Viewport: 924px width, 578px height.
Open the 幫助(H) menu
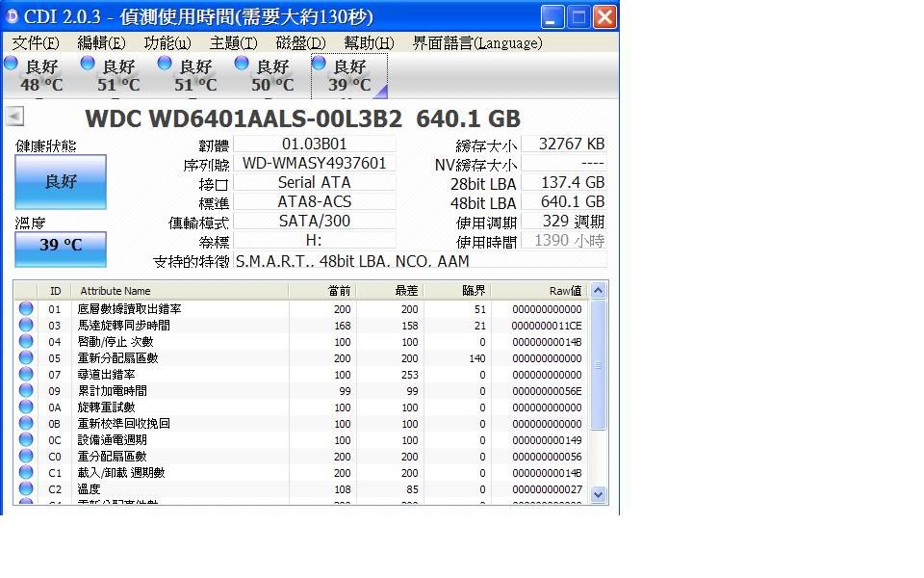(x=369, y=43)
